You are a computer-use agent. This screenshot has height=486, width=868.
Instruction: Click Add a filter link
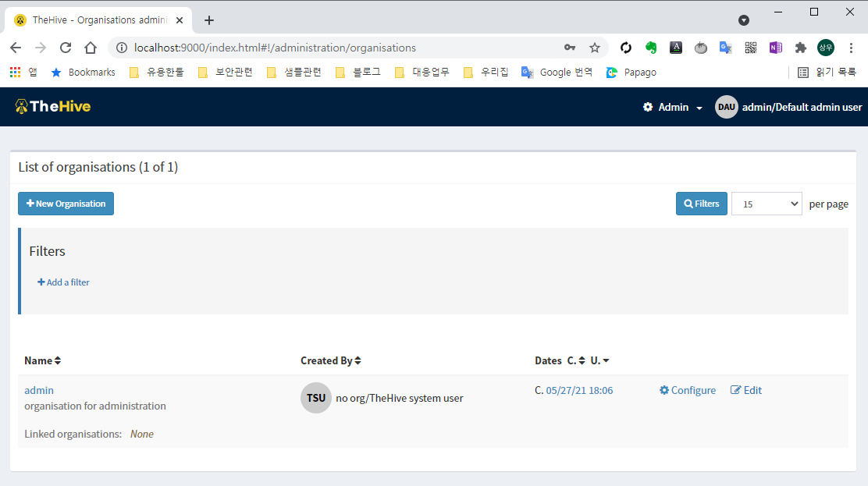coord(63,282)
